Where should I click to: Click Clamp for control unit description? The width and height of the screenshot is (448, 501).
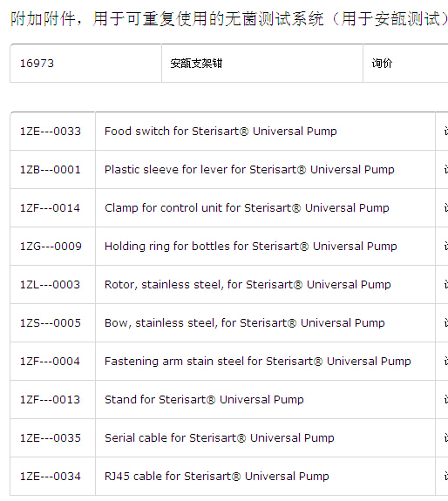coord(247,208)
